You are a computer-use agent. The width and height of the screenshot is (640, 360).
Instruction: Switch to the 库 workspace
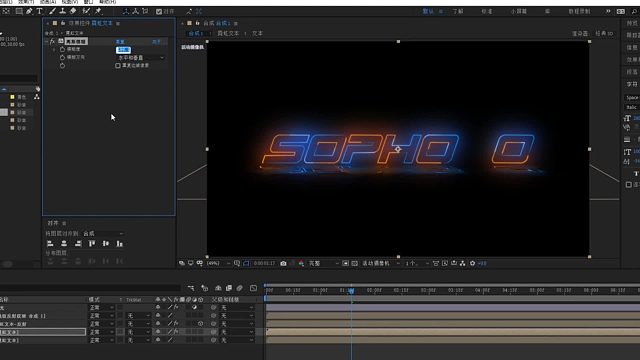(547, 11)
